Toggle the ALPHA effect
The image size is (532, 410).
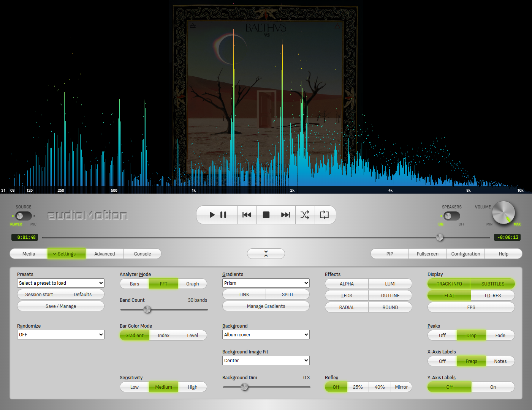(x=347, y=284)
